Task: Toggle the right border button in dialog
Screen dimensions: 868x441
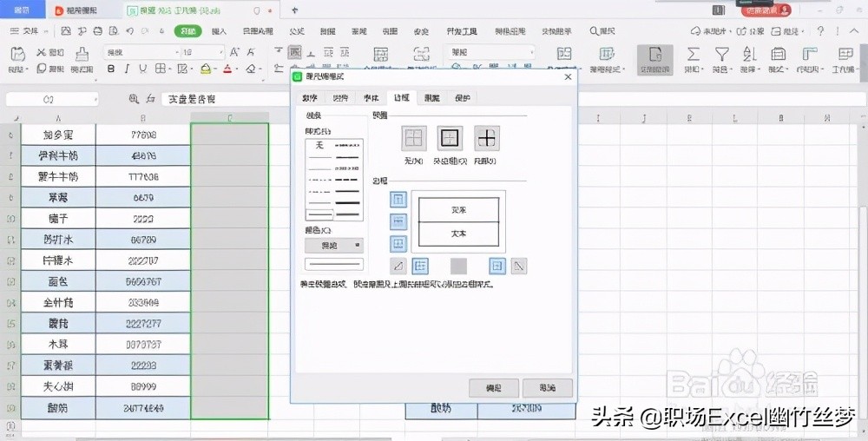Action: pos(497,267)
